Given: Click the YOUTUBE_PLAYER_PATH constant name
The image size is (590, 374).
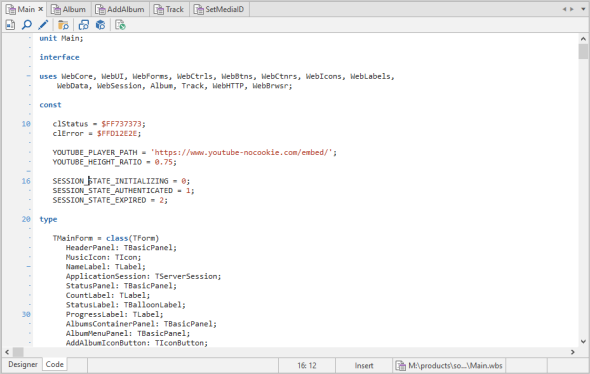Looking at the screenshot, I should (95, 152).
